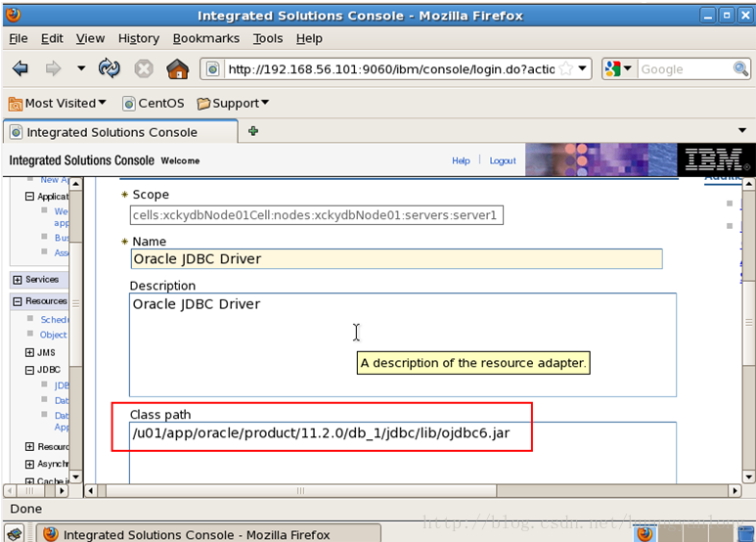This screenshot has width=756, height=542.
Task: Click main content scroll left arrow
Action: coord(91,491)
